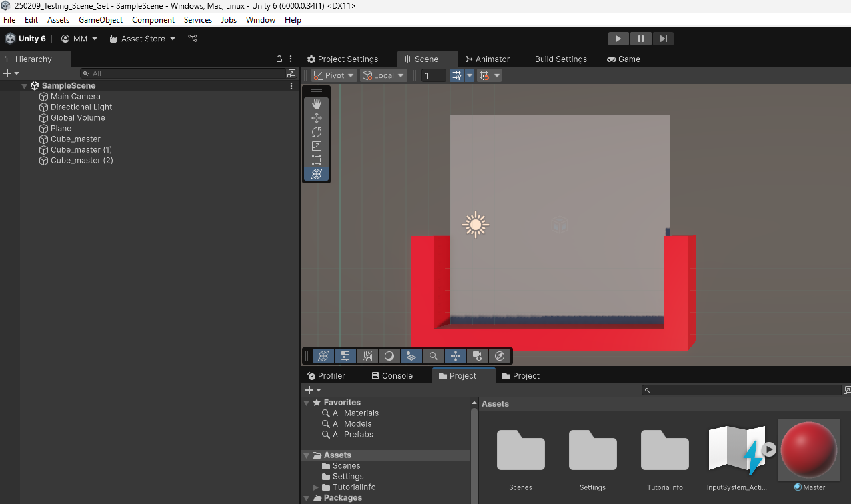The width and height of the screenshot is (851, 504).
Task: Select the red Master material thumbnail
Action: tap(809, 449)
